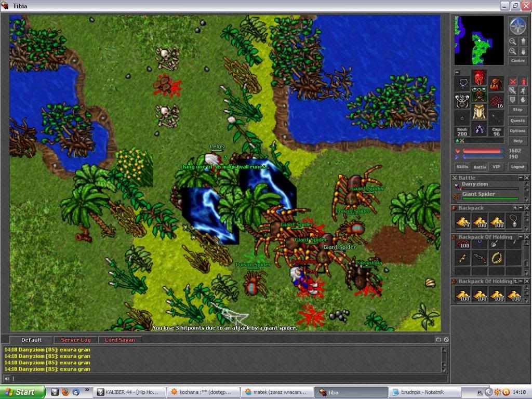Select the horned skull shield hand slot
Image resolution: width=532 pixels, height=399 pixels.
(x=462, y=101)
